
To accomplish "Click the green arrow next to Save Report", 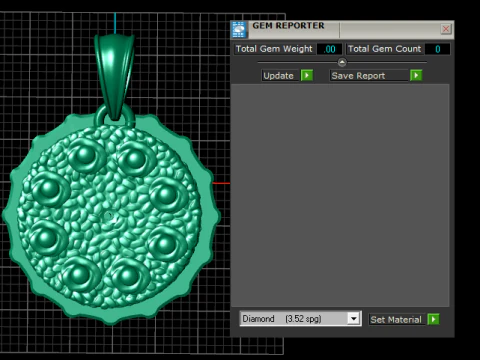I will 416,75.
